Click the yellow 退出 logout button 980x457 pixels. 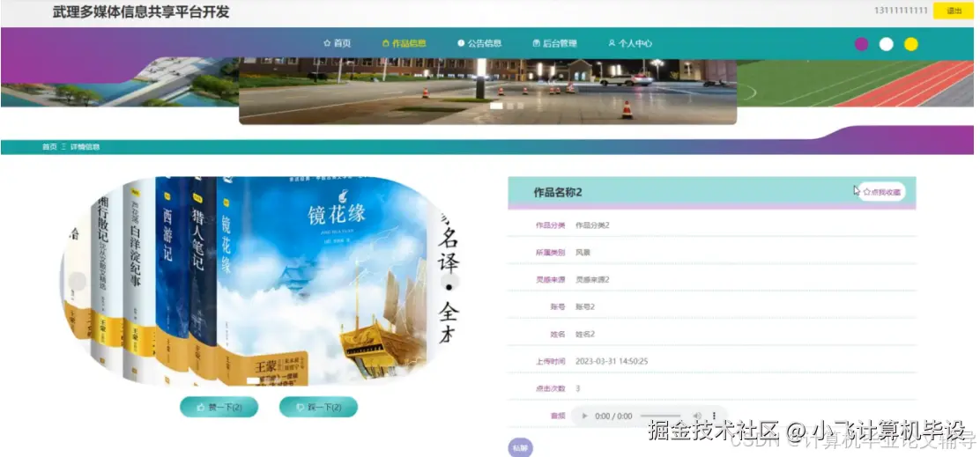[954, 11]
